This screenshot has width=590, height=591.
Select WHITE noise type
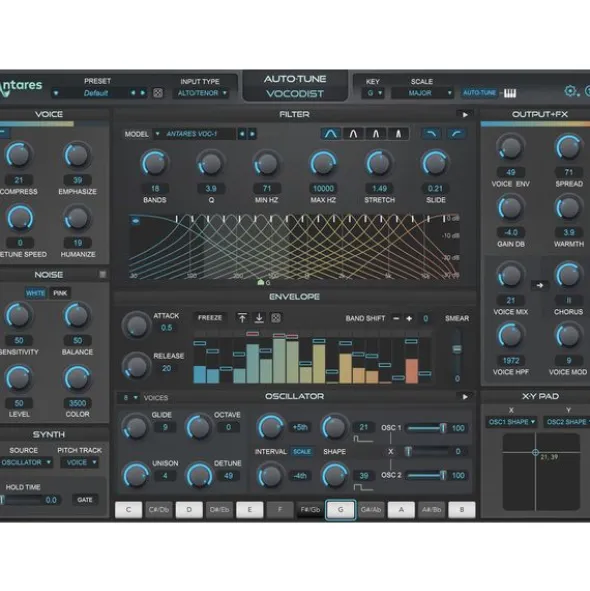click(x=35, y=293)
